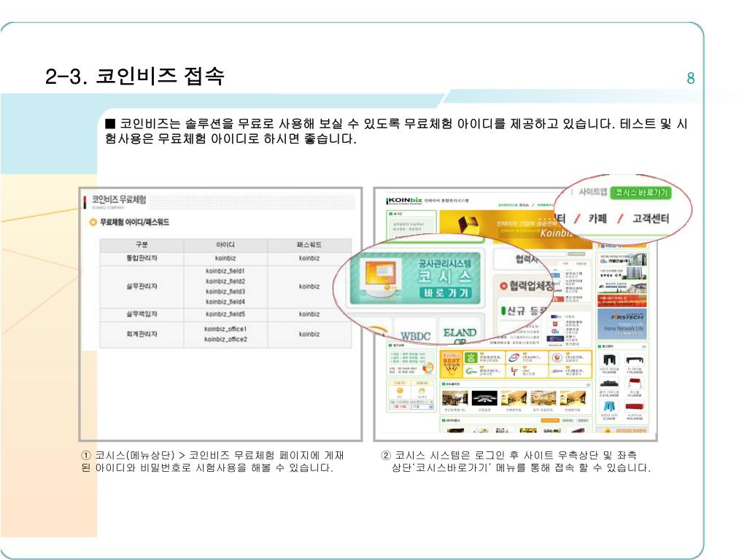Click the KOINbiz logo in website header

(404, 201)
